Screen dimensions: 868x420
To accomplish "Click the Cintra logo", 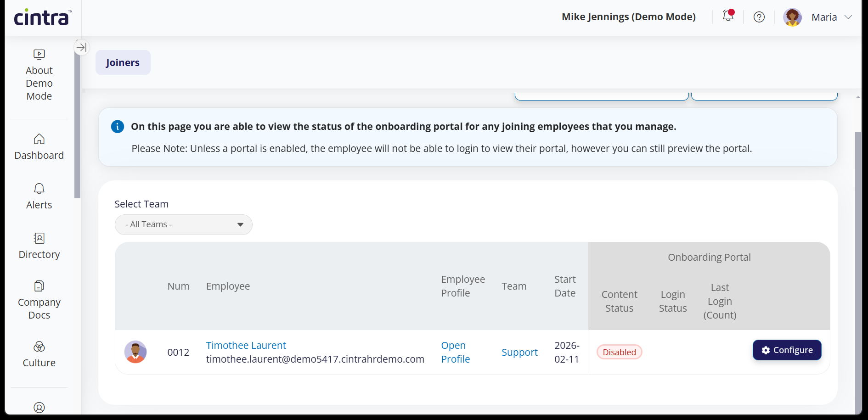I will coord(43,17).
